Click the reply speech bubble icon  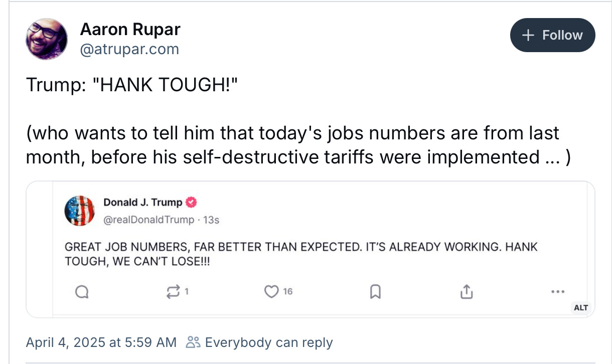coord(82,291)
